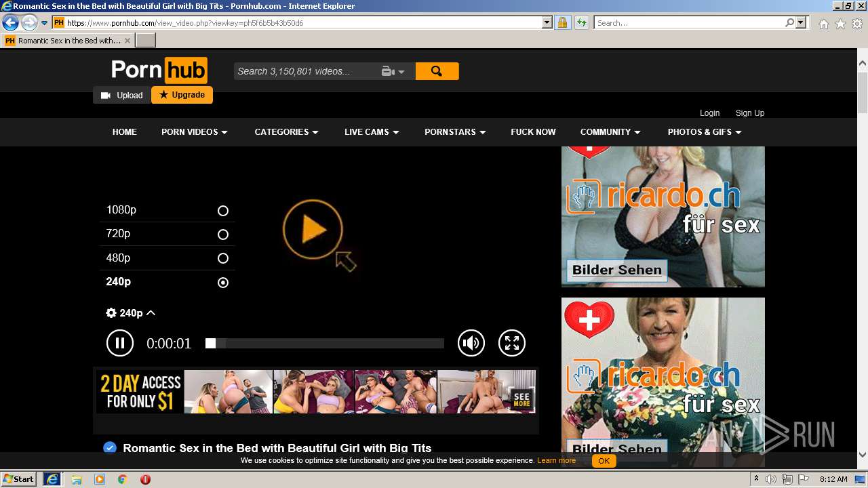The image size is (868, 488).
Task: Open File Explorer from the taskbar
Action: 77,479
